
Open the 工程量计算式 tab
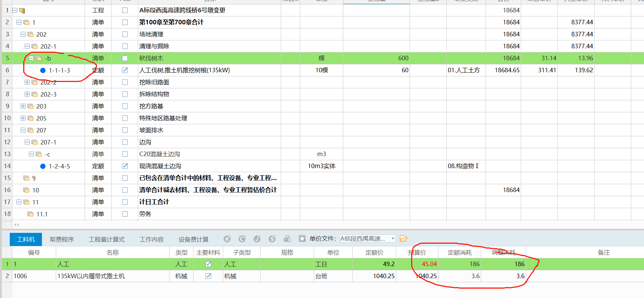pos(107,239)
